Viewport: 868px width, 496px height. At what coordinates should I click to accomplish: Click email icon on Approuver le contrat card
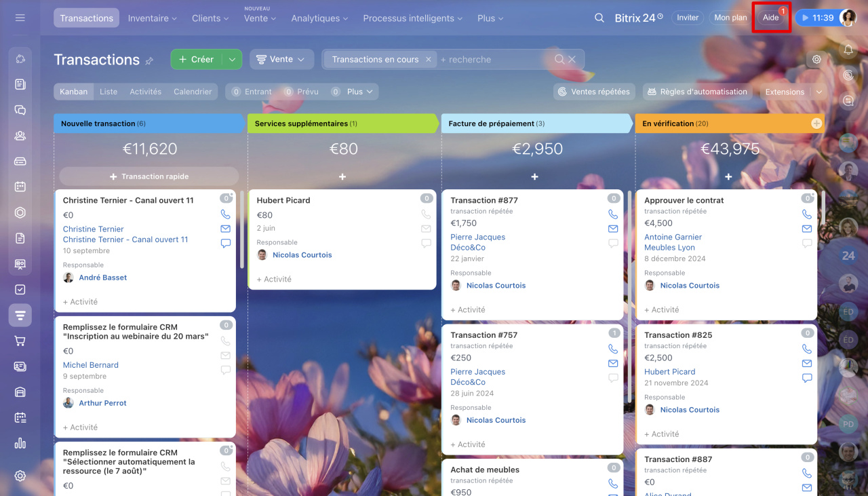click(807, 229)
